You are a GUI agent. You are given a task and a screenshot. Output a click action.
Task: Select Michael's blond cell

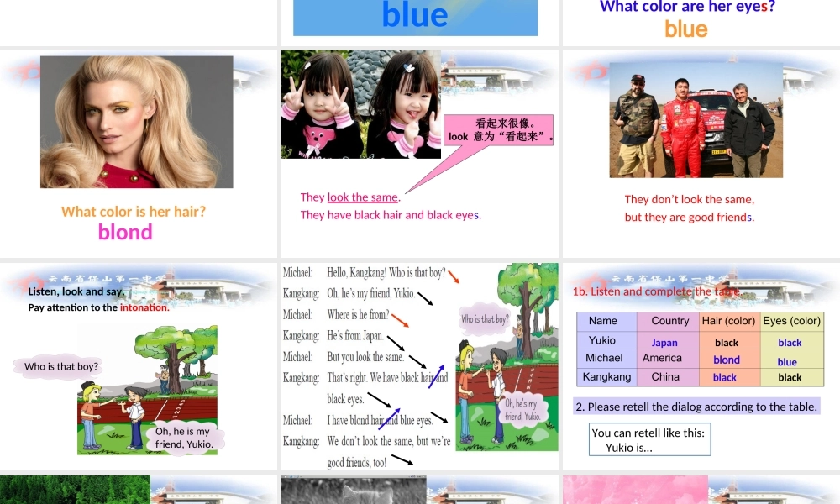(727, 360)
